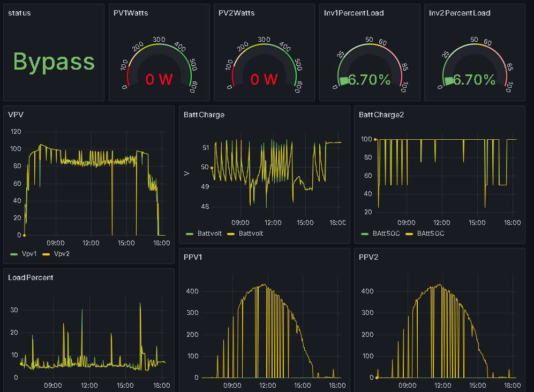
Task: Open the status panel header menu
Action: pos(19,13)
